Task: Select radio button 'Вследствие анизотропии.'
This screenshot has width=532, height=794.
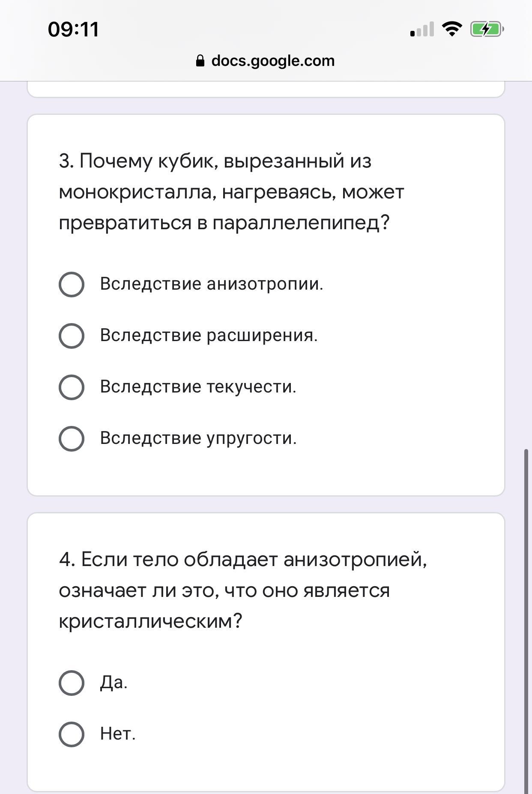Action: [x=72, y=285]
